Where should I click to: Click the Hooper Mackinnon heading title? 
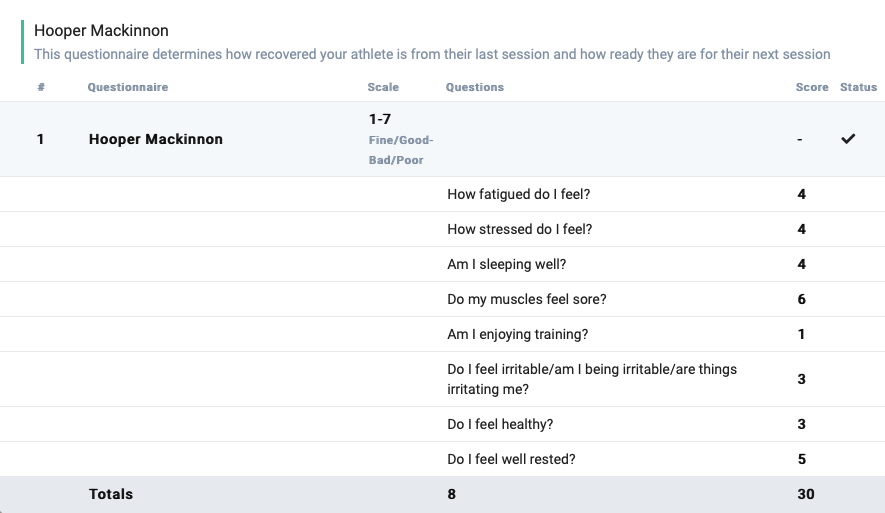(x=101, y=30)
